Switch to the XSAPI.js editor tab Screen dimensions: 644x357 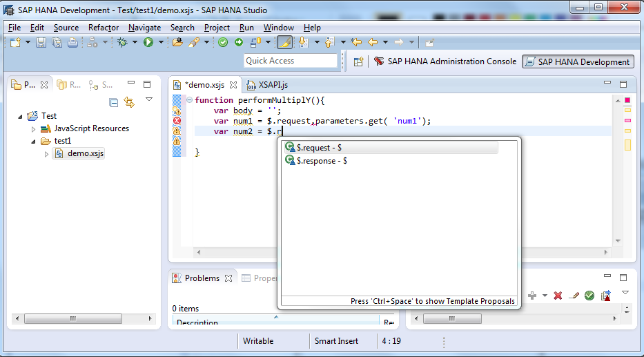coord(273,85)
